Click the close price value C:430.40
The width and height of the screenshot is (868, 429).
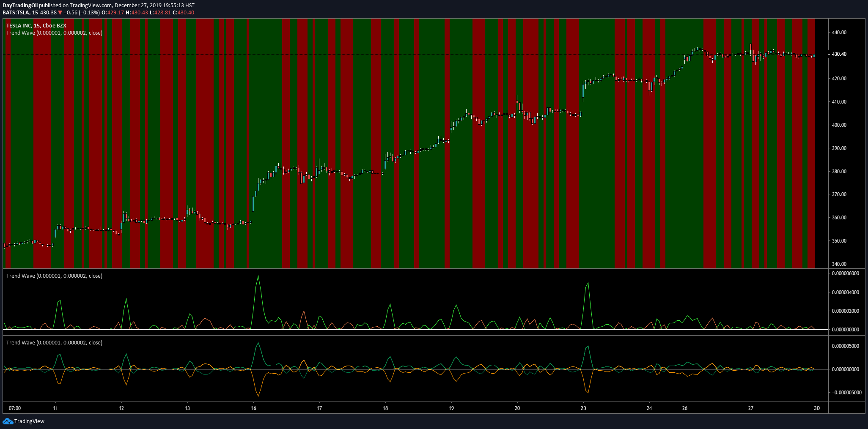183,13
